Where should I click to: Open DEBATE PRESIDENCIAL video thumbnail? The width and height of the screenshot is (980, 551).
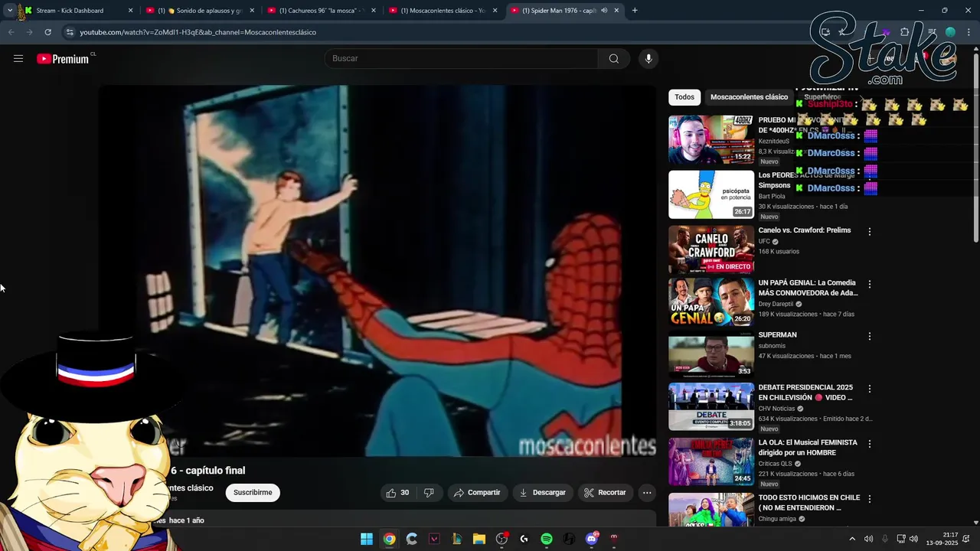click(x=711, y=407)
